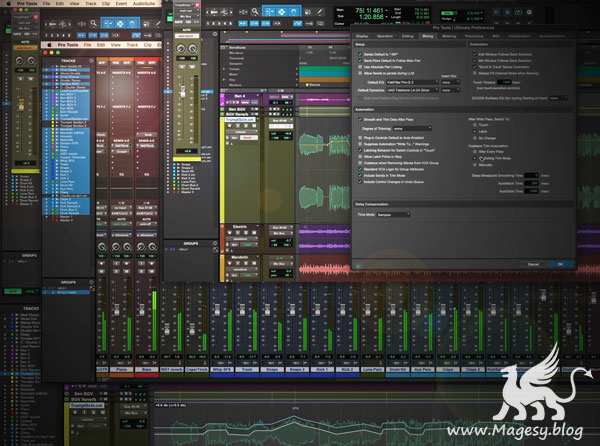Click the Apple icon beside Pro Tools menu
Screen dimensions: 600x446
(x=50, y=45)
